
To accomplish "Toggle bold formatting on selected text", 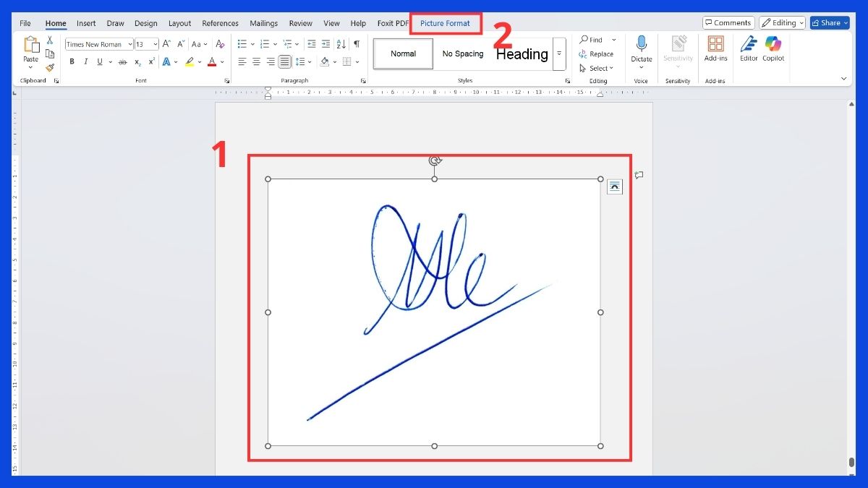I will (72, 61).
